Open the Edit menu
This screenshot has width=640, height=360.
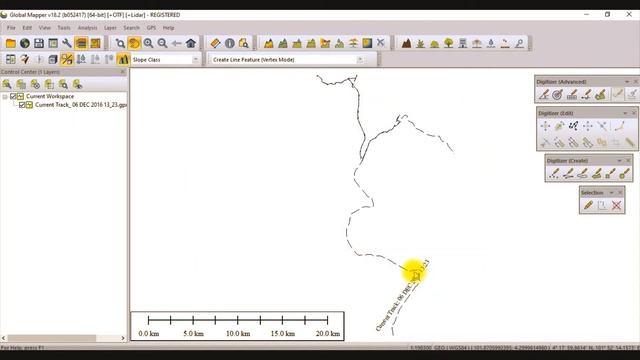[27, 28]
